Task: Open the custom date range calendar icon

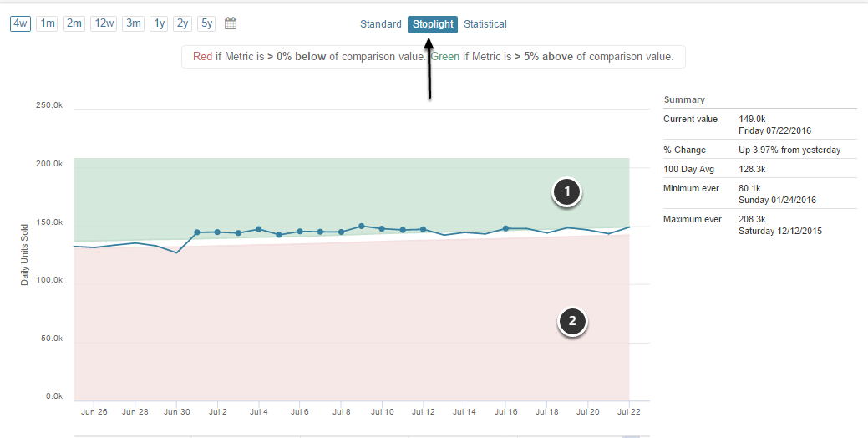Action: [x=231, y=23]
